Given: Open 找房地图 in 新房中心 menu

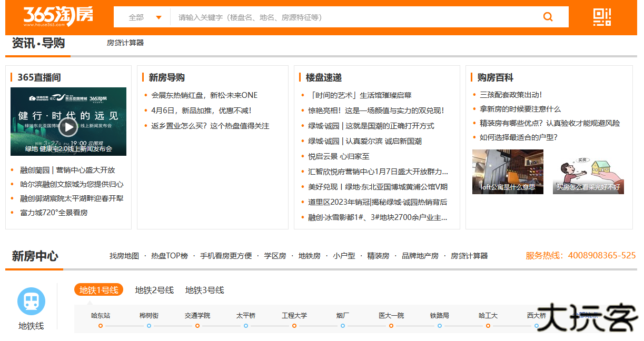Looking at the screenshot, I should (124, 256).
